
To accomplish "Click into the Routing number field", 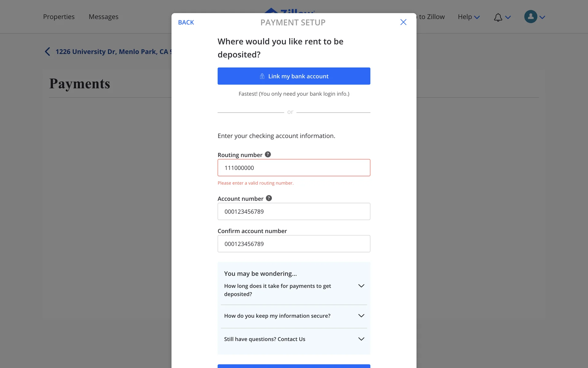I will (x=294, y=168).
